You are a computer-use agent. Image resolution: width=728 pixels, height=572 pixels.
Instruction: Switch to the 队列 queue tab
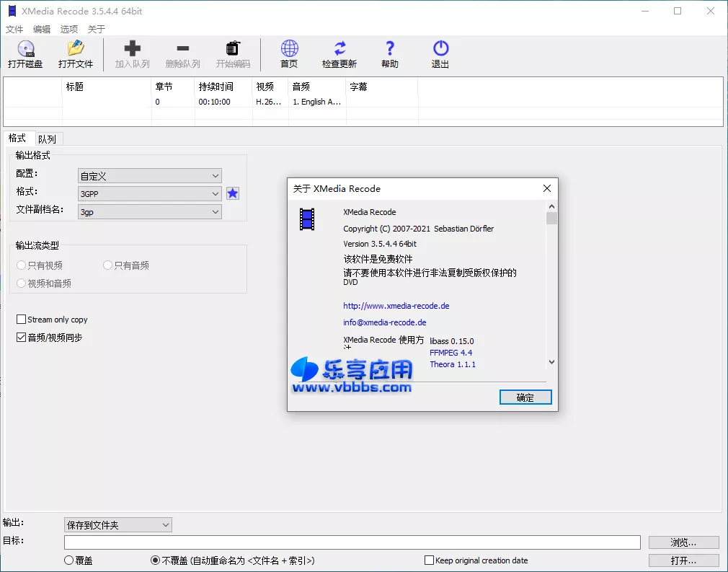[48, 138]
